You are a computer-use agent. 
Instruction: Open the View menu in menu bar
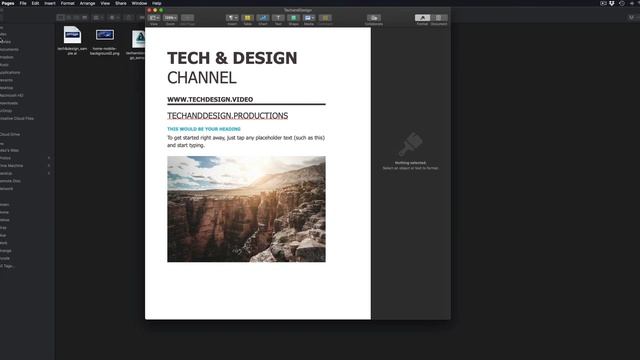(105, 3)
